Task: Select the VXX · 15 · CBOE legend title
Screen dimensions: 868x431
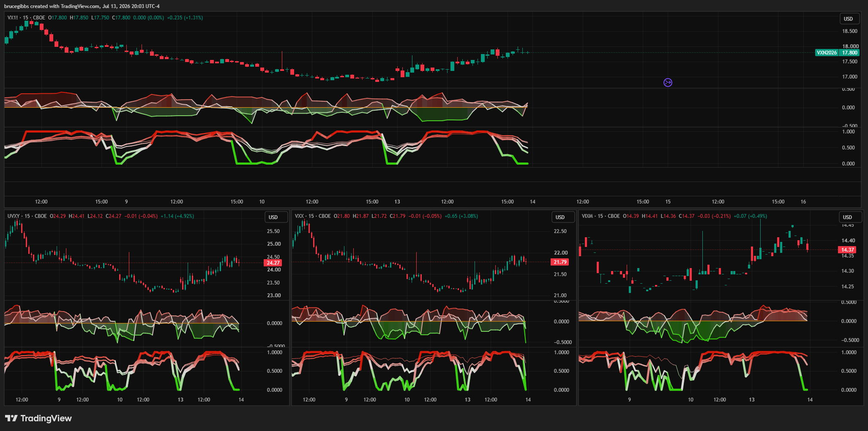Action: tap(313, 216)
